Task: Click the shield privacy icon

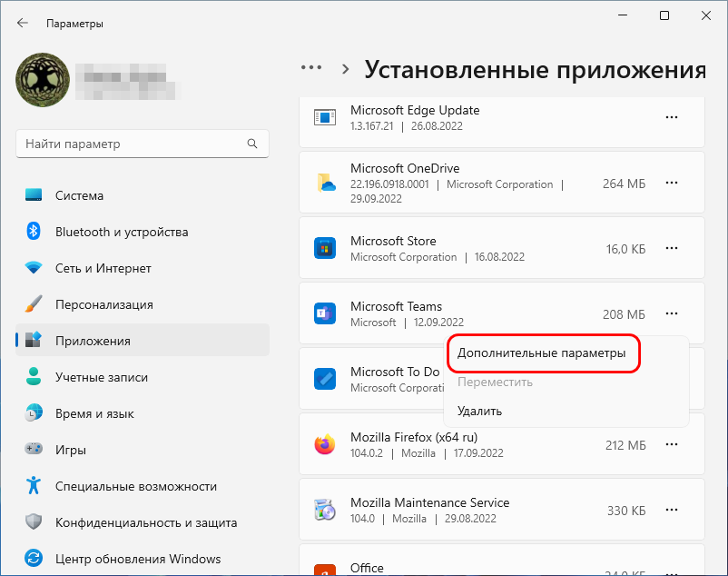Action: (x=34, y=521)
